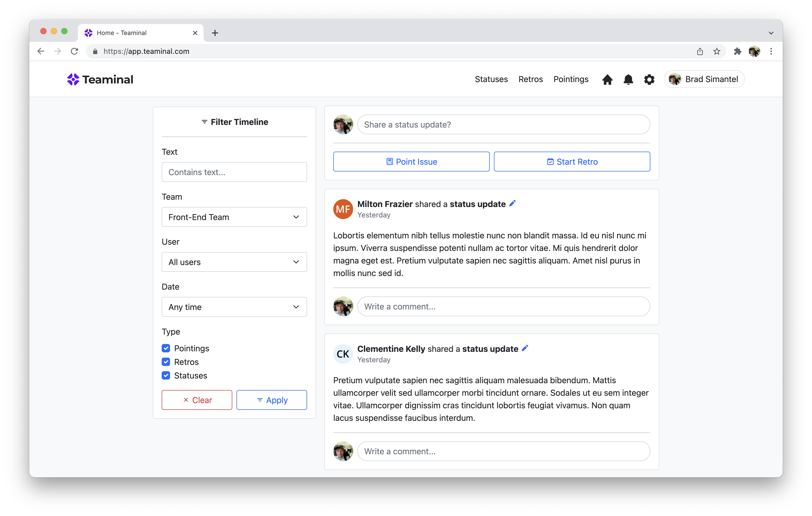The width and height of the screenshot is (812, 516).
Task: Toggle the Statuses type checkbox
Action: [166, 375]
